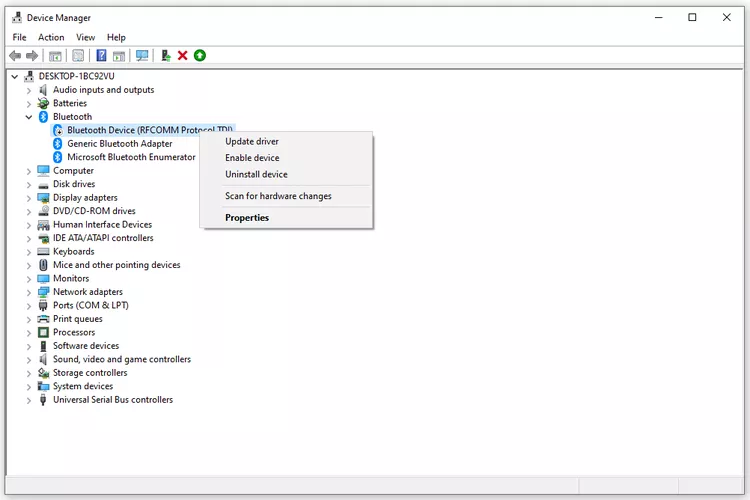Click the Print queues printer icon
The height and width of the screenshot is (500, 750).
click(x=43, y=319)
